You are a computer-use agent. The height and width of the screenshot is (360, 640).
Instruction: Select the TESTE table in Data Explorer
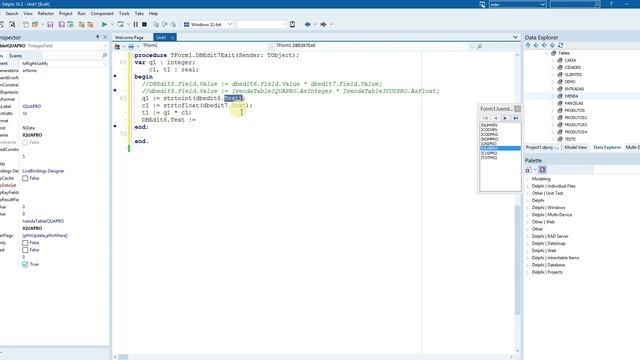(570, 139)
